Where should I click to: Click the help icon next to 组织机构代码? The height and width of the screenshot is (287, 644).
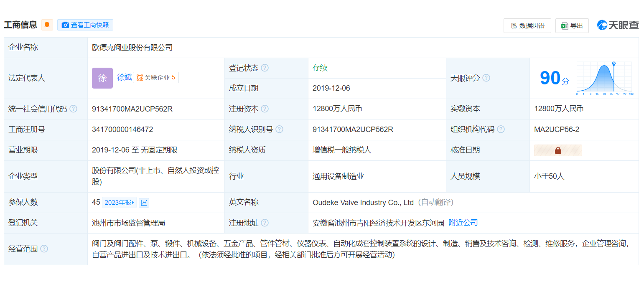501,129
